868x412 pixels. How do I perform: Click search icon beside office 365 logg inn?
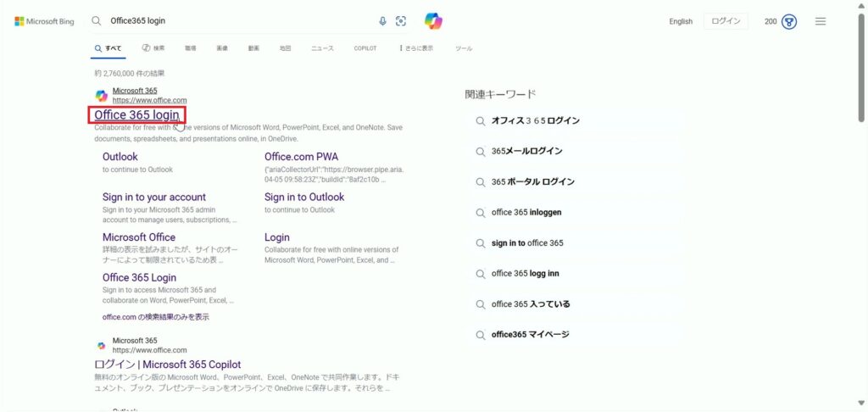[x=481, y=274]
